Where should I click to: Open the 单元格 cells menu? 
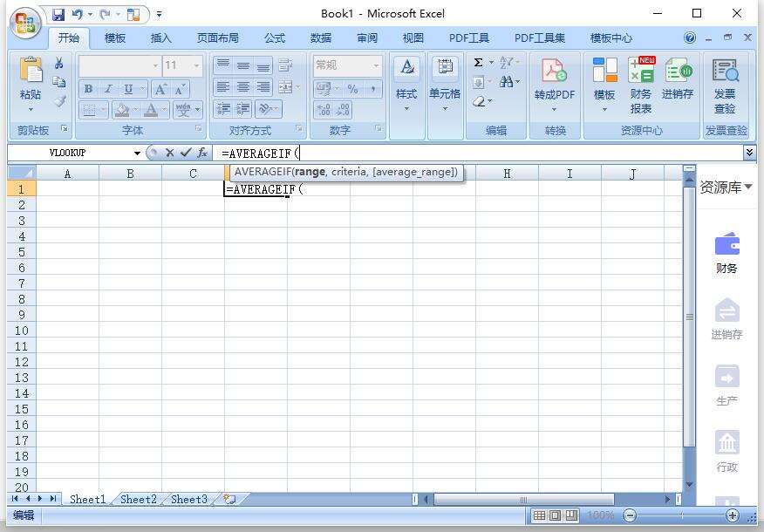[x=445, y=84]
